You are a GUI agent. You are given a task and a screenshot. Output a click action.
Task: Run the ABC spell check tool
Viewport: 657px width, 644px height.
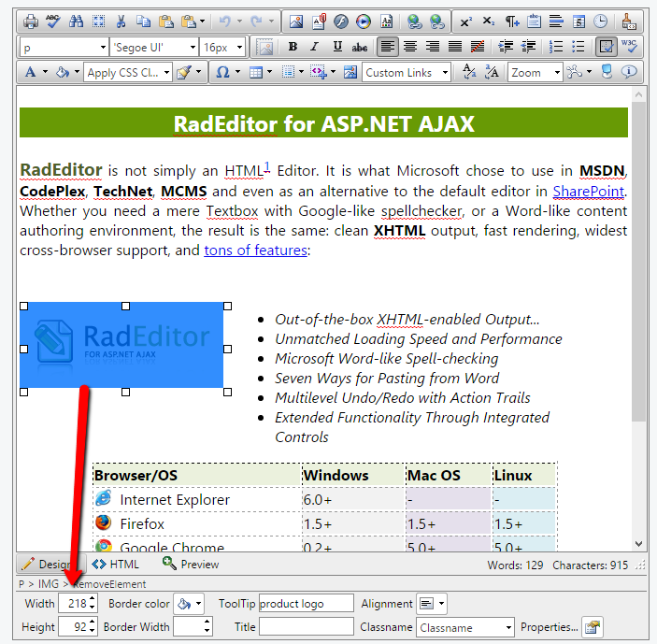52,21
